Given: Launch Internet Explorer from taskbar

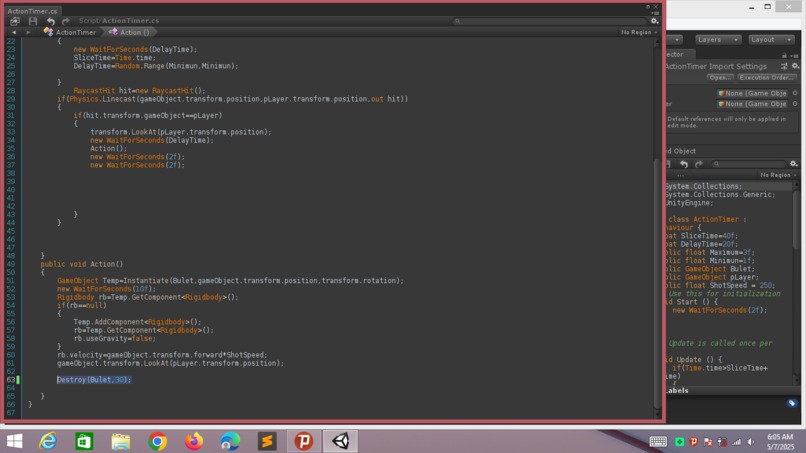Looking at the screenshot, I should [x=48, y=441].
